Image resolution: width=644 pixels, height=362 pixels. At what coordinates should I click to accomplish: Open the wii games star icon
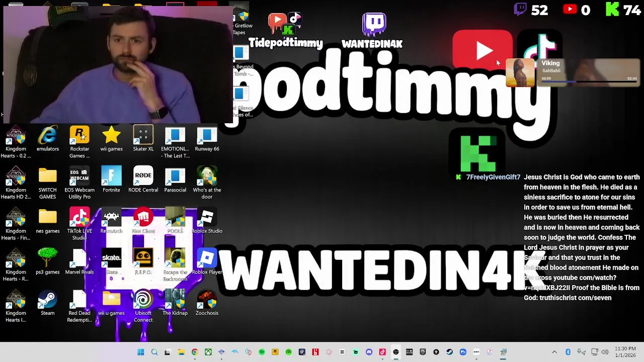[x=111, y=139]
